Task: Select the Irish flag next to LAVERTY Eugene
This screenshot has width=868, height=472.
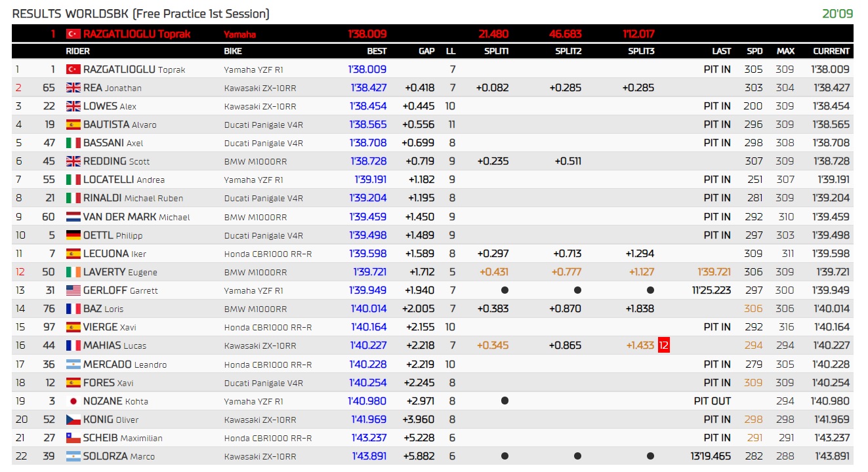Action: (73, 272)
